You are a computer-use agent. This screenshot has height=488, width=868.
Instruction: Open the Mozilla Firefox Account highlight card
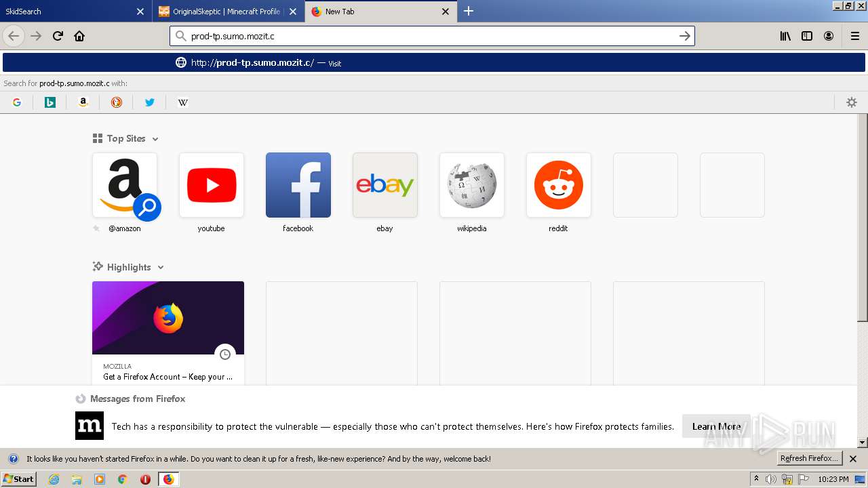click(168, 333)
